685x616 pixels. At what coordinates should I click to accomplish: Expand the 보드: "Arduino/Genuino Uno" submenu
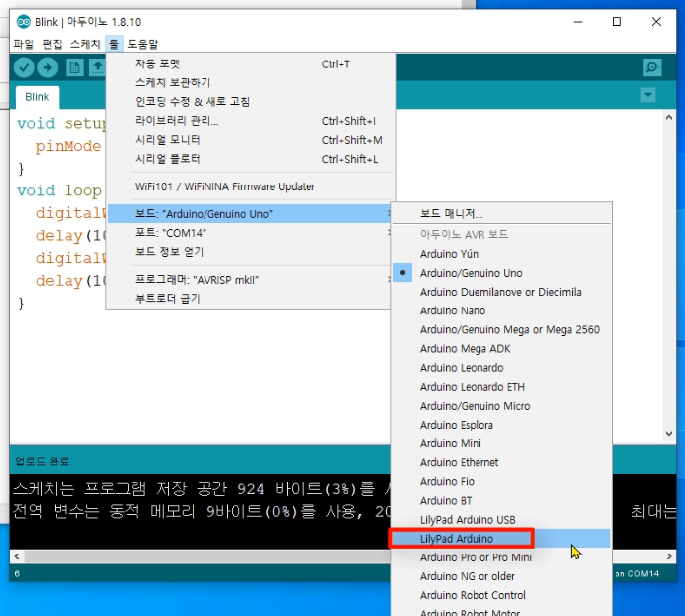[x=249, y=214]
